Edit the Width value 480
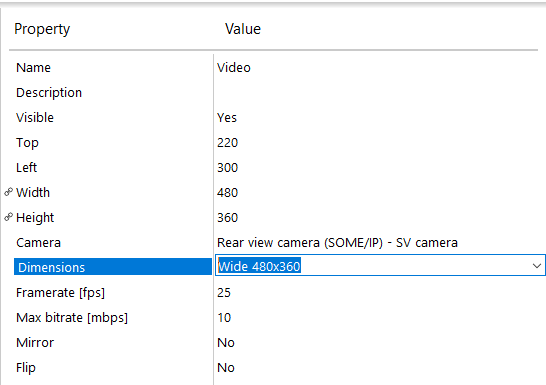 pos(227,193)
